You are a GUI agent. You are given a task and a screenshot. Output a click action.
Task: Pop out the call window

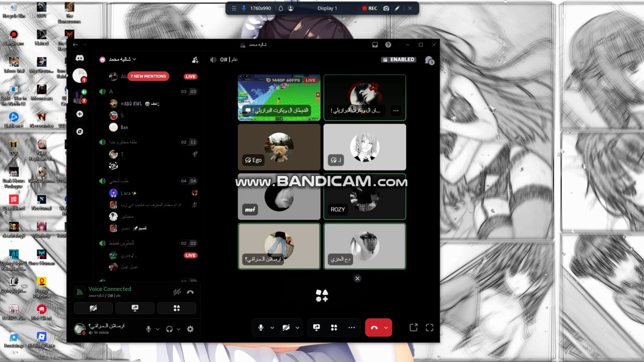point(414,327)
